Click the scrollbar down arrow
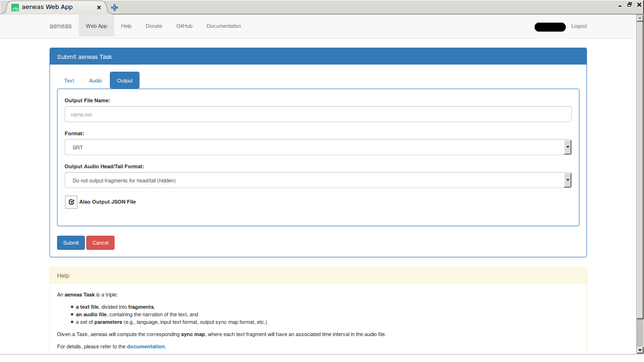 640,350
